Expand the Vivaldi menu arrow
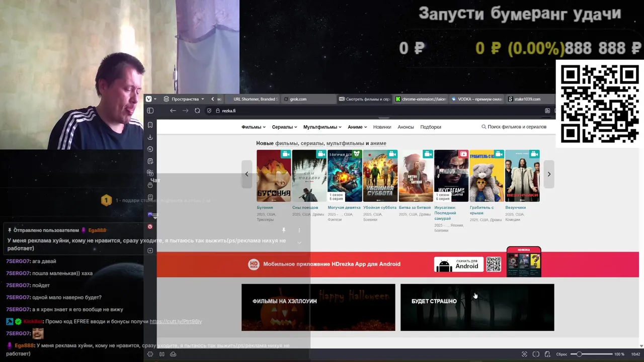This screenshot has height=362, width=644. 155,99
